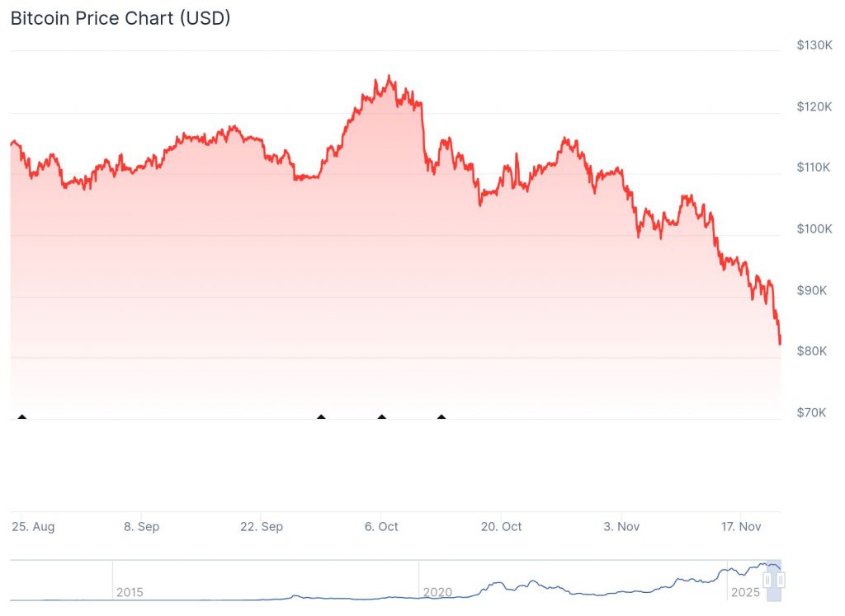Click the event marker near 25 Aug

(22, 416)
